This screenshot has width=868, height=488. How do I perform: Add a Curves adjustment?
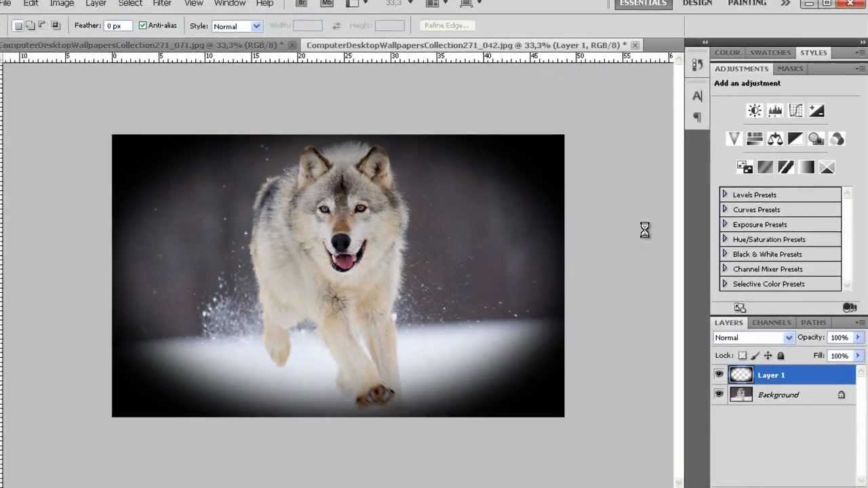795,110
